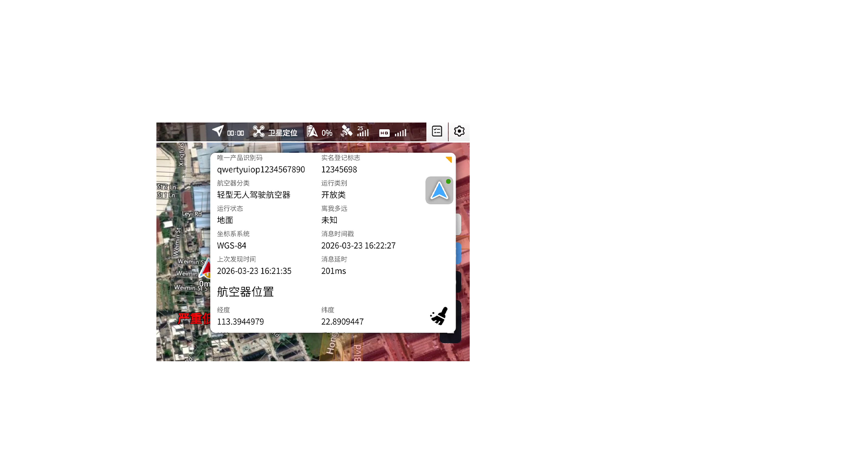Open the settings gear in top bar
Viewport: 868px width, 472px height.
coord(459,132)
